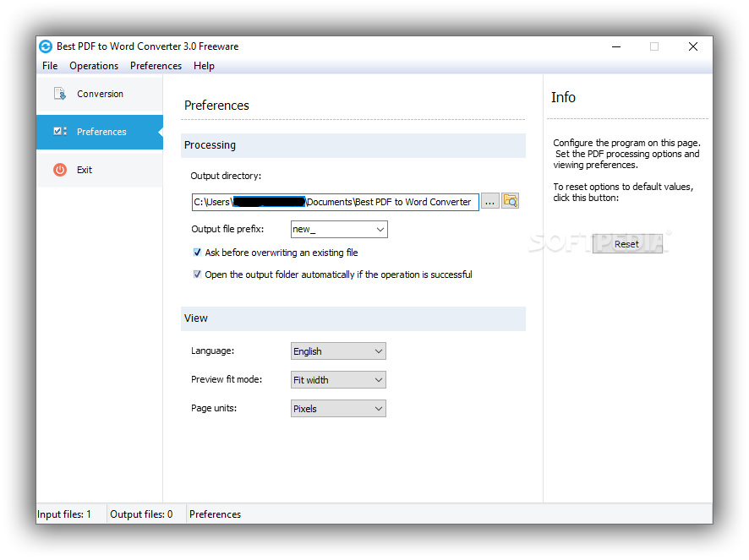Toggle Open the output folder automatically checkbox
Viewport: 749px width, 560px height.
(197, 274)
